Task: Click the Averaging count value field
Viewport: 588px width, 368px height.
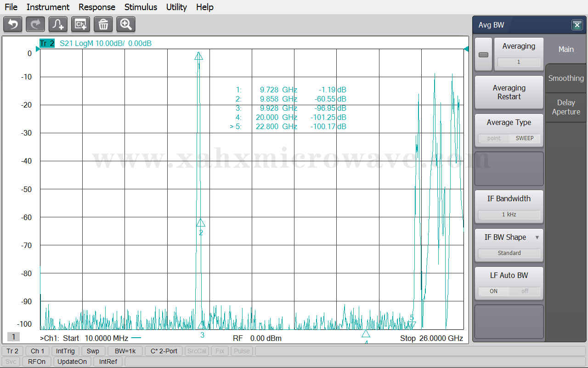Action: [x=519, y=62]
